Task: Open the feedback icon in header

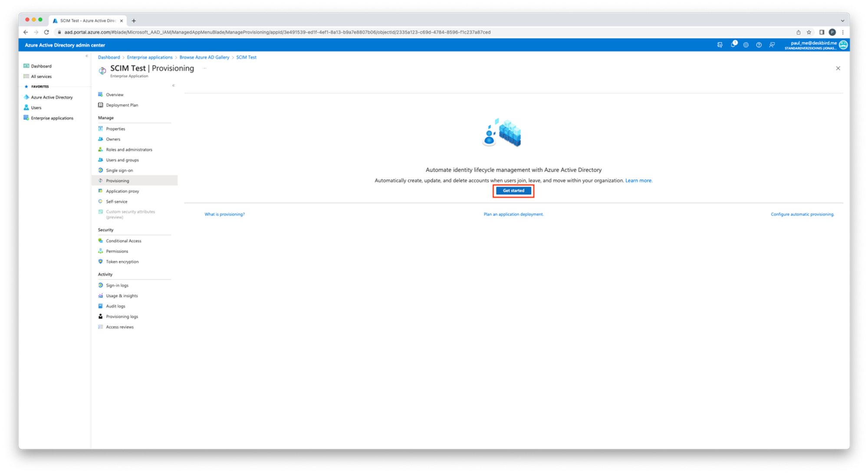Action: click(x=772, y=45)
